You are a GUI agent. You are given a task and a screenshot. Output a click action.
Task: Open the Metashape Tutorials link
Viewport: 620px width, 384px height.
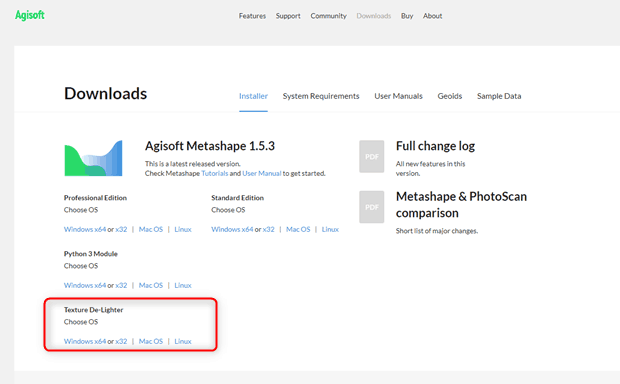click(215, 173)
